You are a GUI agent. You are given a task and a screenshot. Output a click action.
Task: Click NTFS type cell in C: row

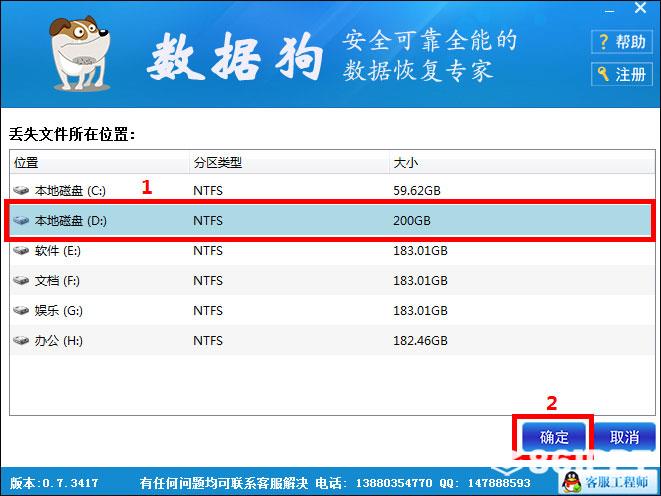click(x=208, y=190)
